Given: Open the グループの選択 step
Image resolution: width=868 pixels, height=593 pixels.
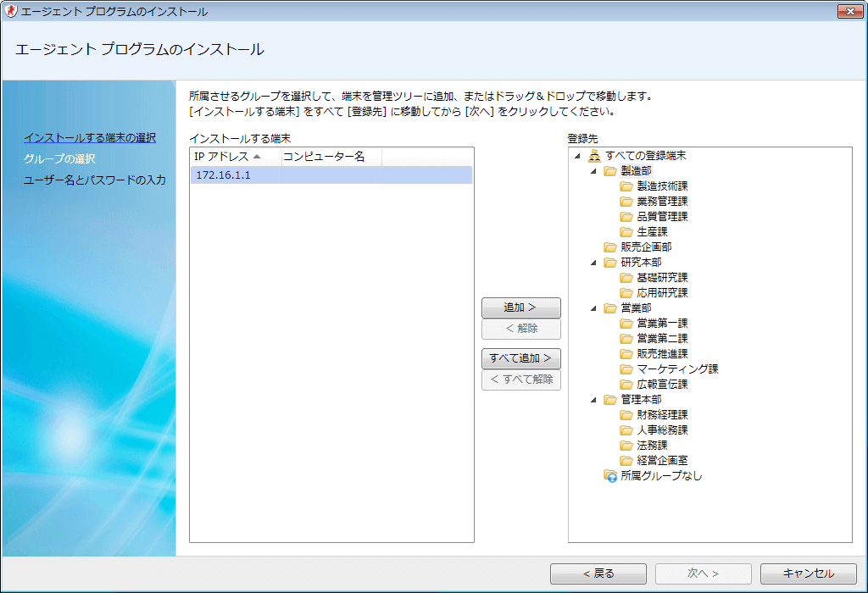Looking at the screenshot, I should 59,158.
